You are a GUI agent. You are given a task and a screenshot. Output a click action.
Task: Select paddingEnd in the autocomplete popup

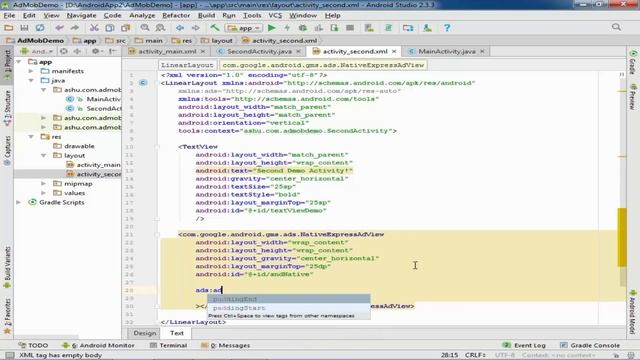pos(289,299)
